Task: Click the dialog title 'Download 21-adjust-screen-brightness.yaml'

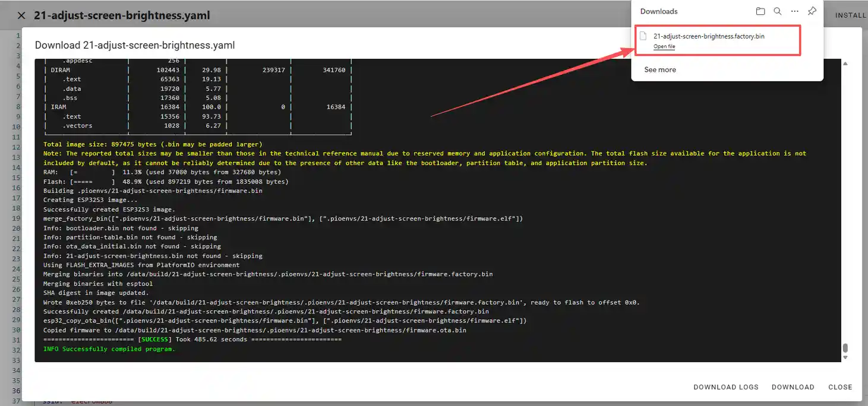Action: click(135, 45)
